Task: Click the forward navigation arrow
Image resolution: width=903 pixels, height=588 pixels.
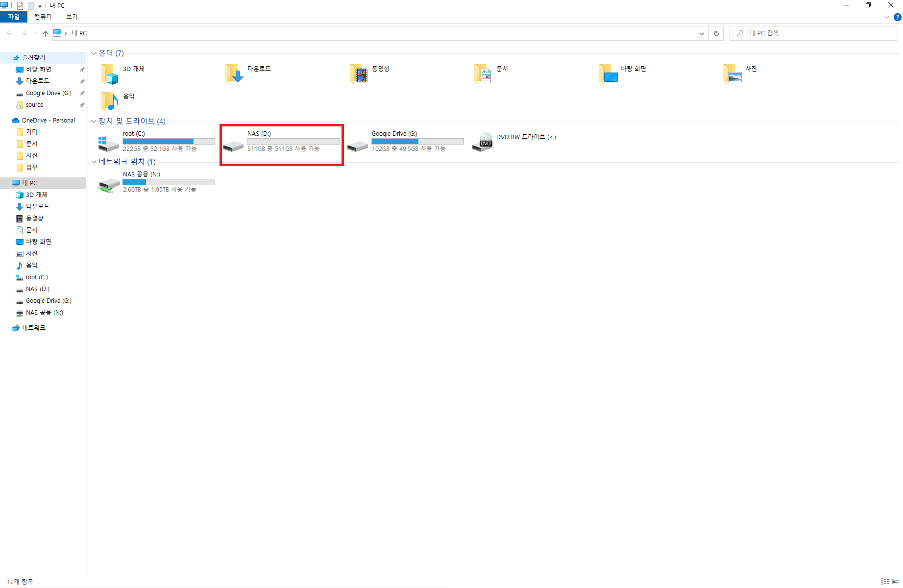Action: pos(24,33)
